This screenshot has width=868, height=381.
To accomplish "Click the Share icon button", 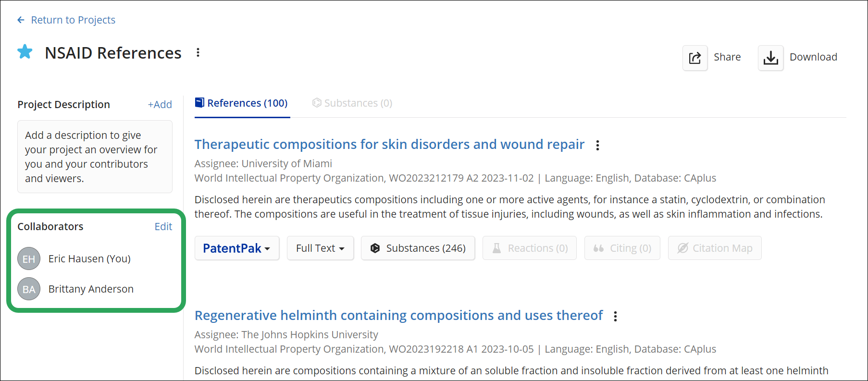I will [695, 58].
